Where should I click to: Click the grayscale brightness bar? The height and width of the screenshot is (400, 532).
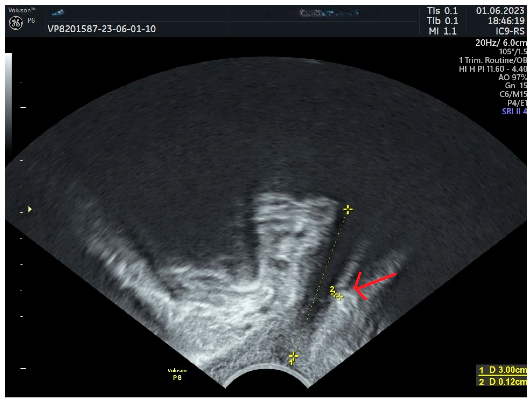(x=8, y=101)
